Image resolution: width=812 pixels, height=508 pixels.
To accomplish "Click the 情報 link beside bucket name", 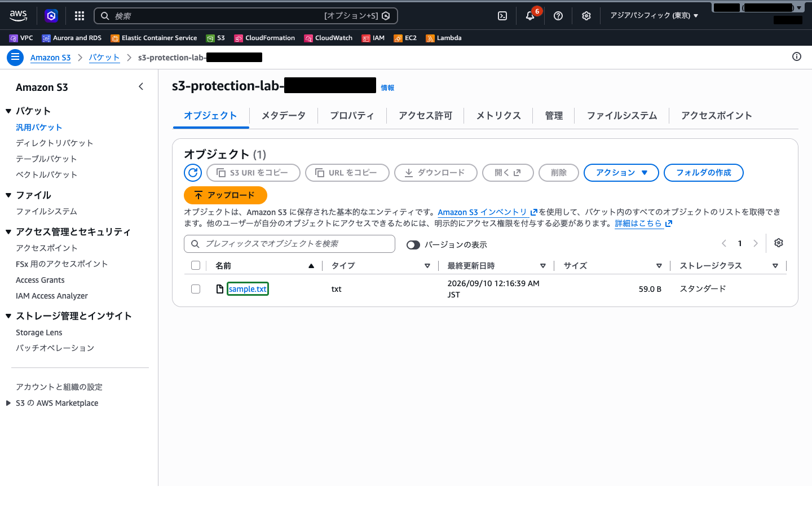I will pos(387,88).
